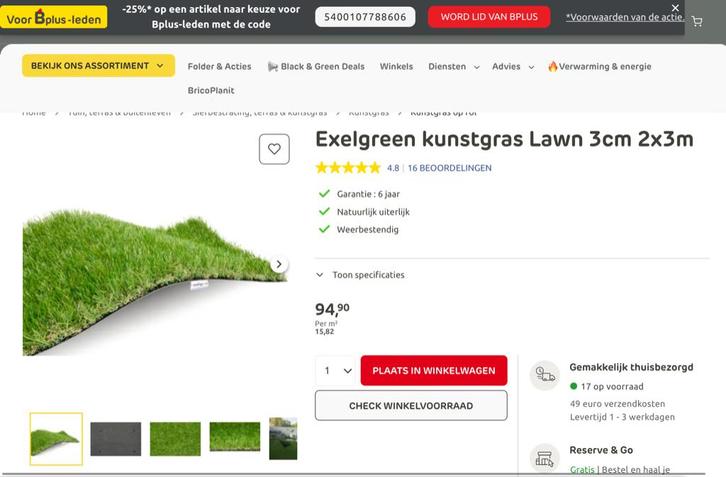Go to Folder & Acties
Image resolution: width=726 pixels, height=477 pixels.
(x=219, y=67)
